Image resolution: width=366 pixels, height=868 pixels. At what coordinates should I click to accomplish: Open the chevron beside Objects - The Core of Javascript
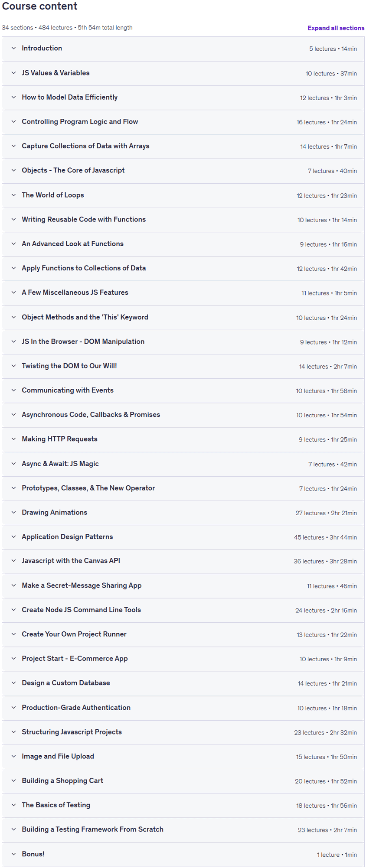click(13, 170)
